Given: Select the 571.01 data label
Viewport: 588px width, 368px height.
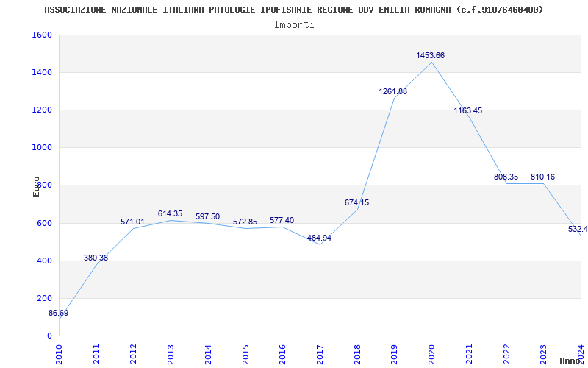Looking at the screenshot, I should [x=132, y=222].
